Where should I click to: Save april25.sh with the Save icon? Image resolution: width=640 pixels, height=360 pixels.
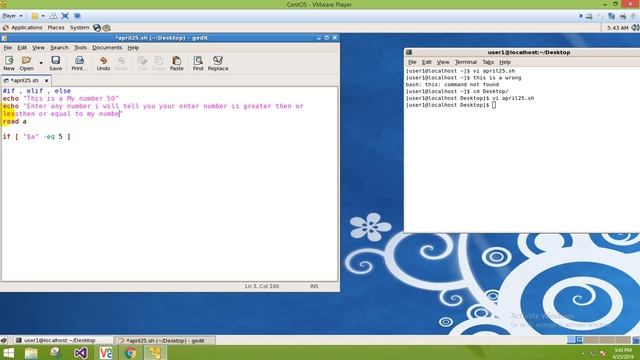[x=56, y=64]
